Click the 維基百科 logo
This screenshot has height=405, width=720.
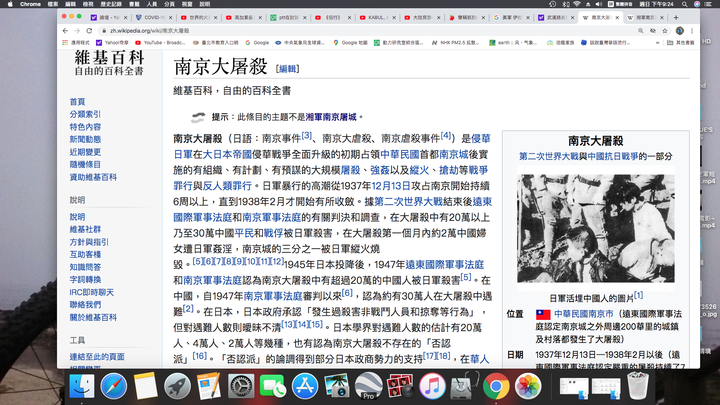pos(109,63)
